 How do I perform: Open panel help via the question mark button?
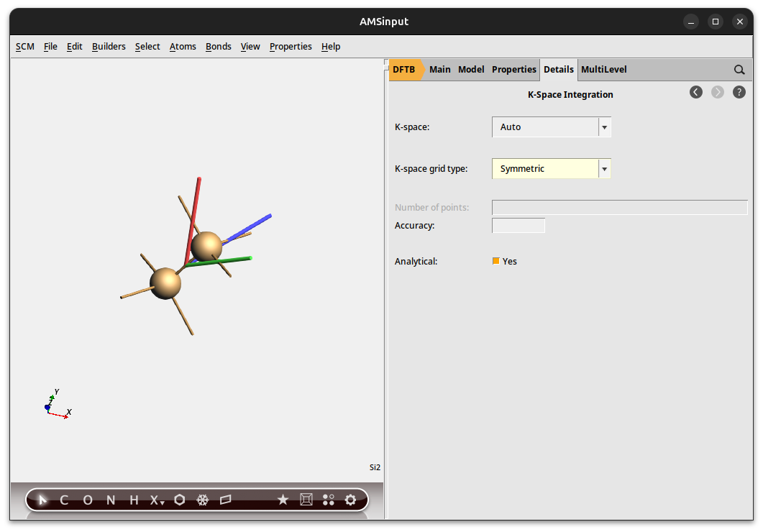pos(739,92)
